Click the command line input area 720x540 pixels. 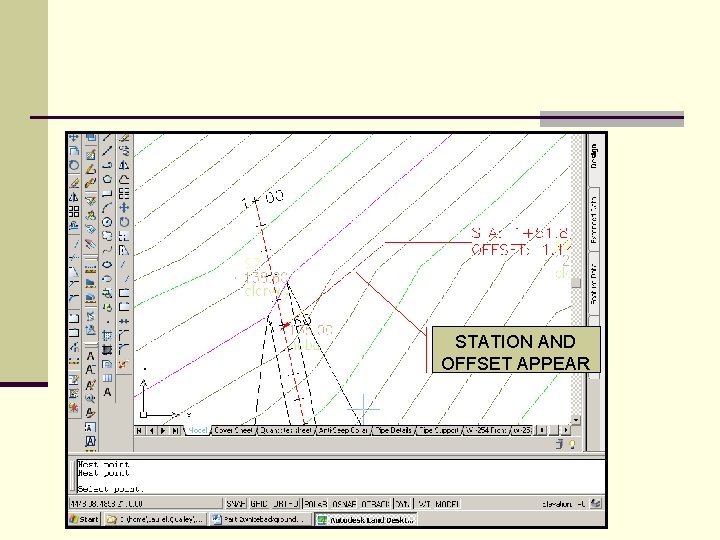click(340, 489)
